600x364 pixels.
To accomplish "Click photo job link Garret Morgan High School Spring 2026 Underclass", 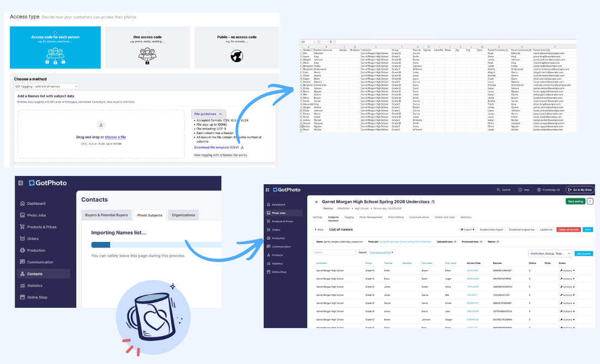I will point(405,242).
